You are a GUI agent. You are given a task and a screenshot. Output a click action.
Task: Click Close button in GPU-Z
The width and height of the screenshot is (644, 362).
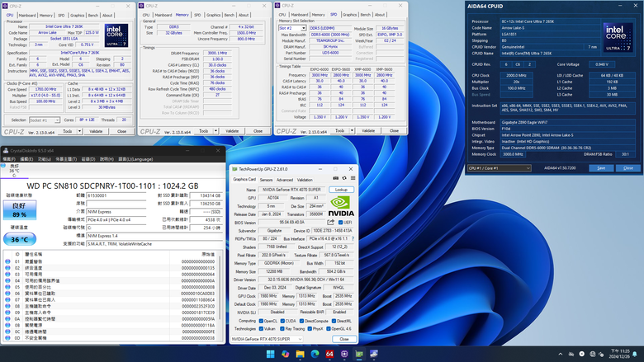[344, 339]
